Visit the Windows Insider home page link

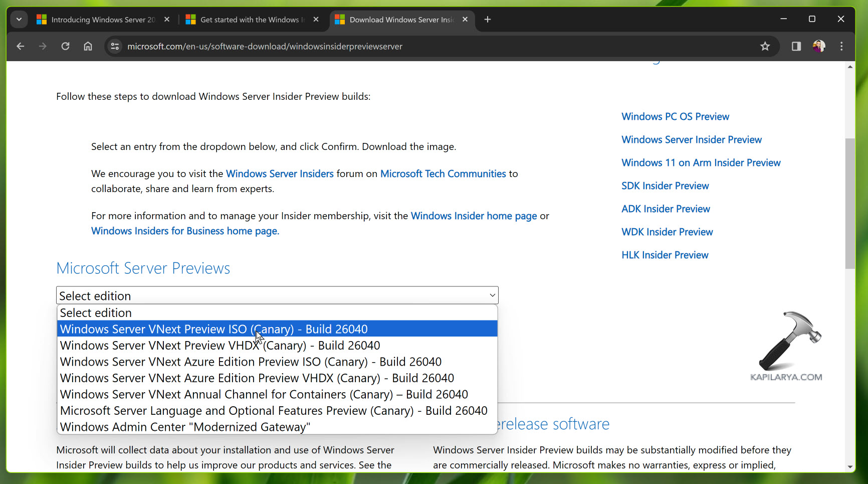474,216
